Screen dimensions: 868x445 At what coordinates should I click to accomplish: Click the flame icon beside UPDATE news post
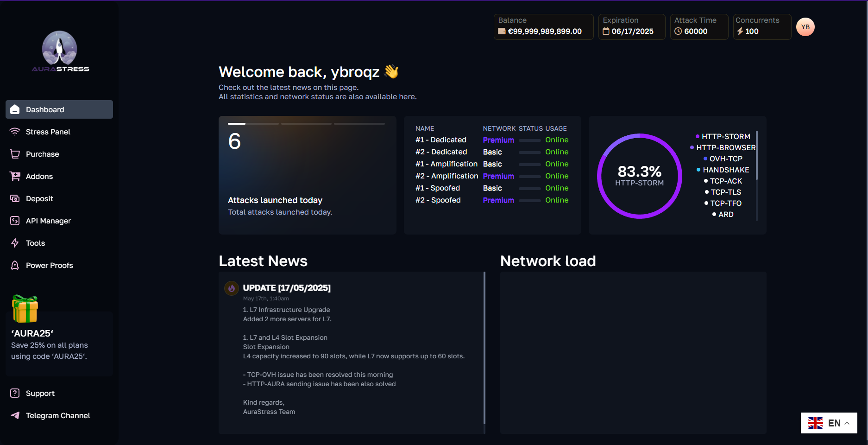[232, 288]
